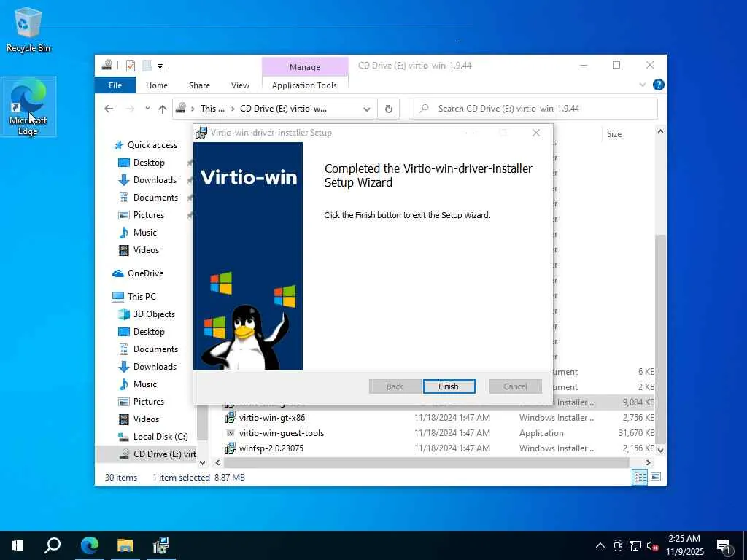Open the File tab in Explorer
The image size is (747, 560).
coord(115,85)
